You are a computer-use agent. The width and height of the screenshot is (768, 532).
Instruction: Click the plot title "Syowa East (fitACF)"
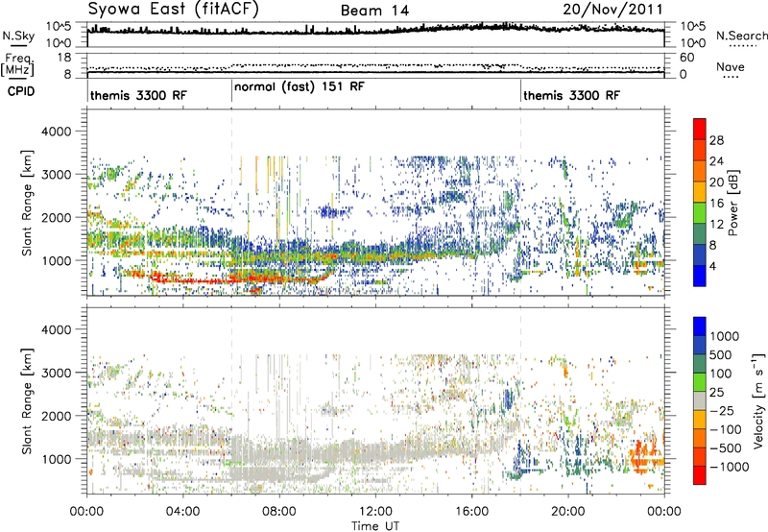coord(174,9)
